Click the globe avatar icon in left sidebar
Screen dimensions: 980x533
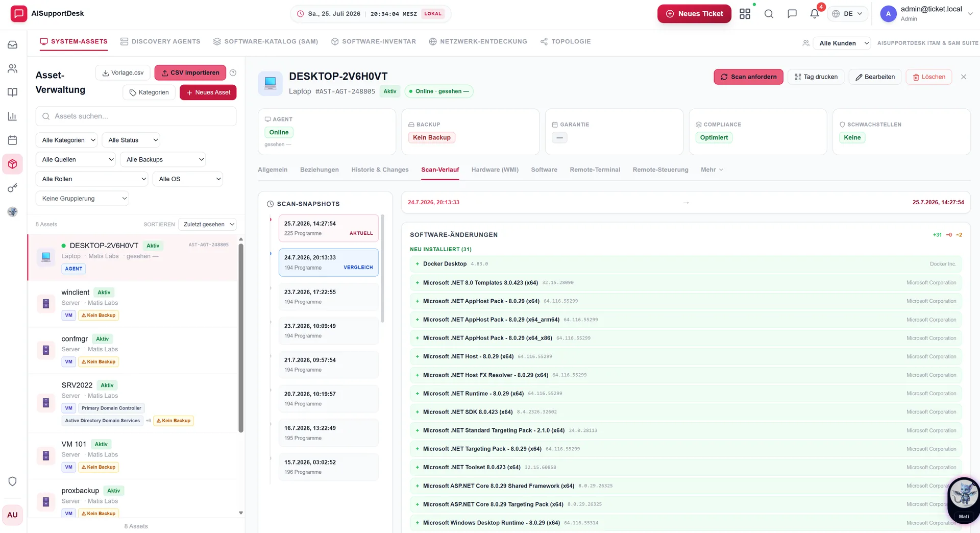pyautogui.click(x=13, y=212)
